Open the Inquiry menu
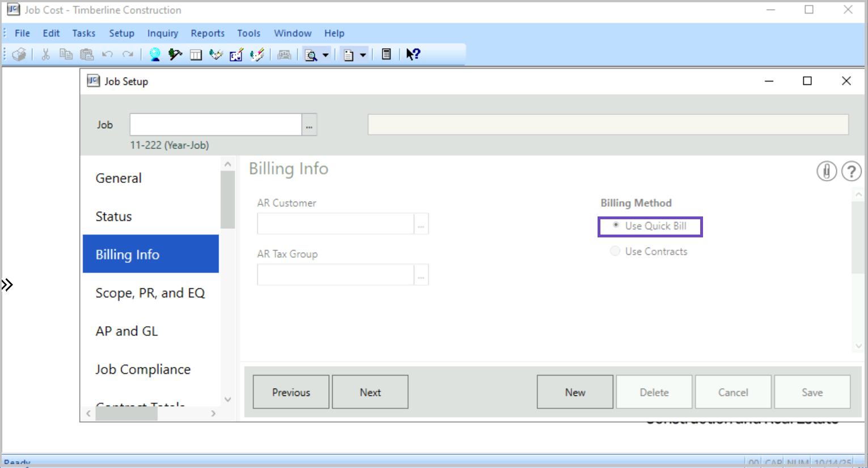This screenshot has height=468, width=868. point(162,33)
